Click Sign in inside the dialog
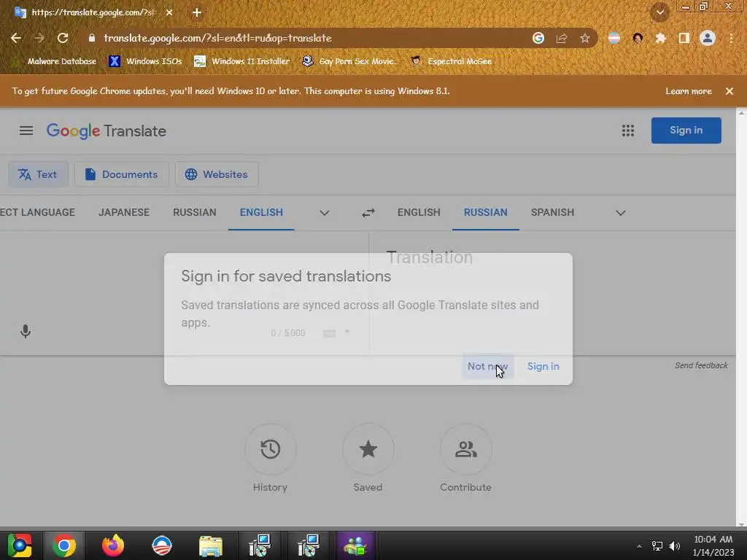747x560 pixels. pyautogui.click(x=543, y=366)
